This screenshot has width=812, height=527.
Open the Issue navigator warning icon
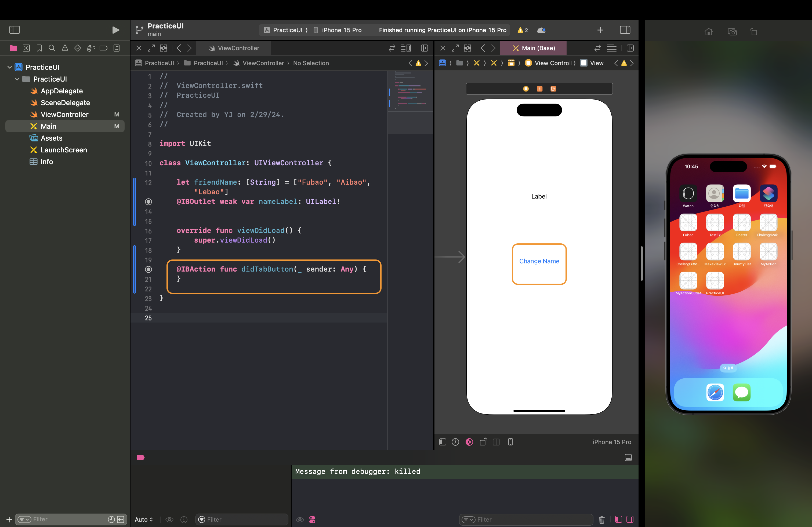coord(65,48)
